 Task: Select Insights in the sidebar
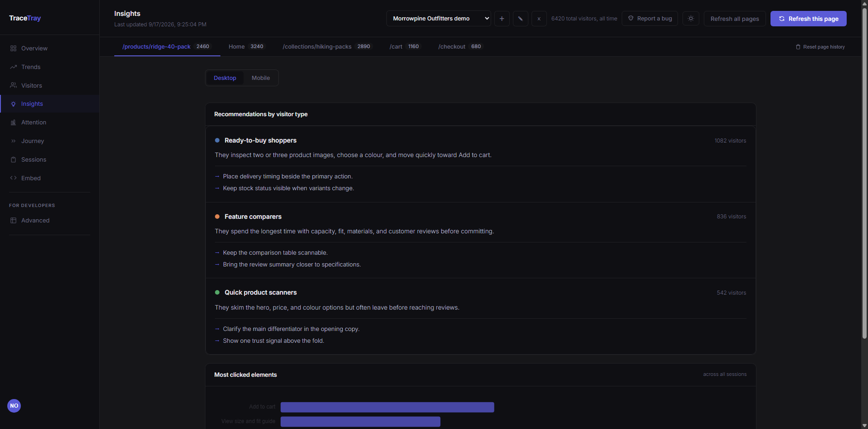pos(49,104)
